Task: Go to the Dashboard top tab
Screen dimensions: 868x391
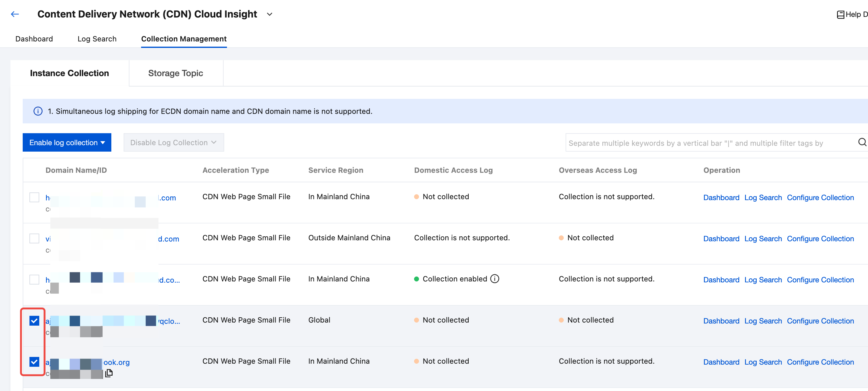Action: [x=34, y=39]
